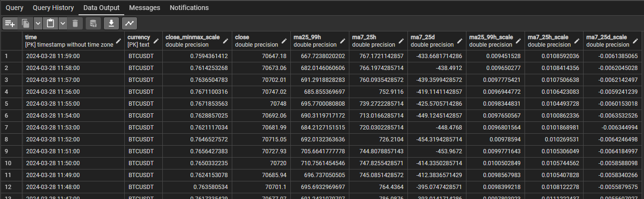Image resolution: width=644 pixels, height=199 pixels.
Task: Click the pencil icon in currency column
Action: [156, 40]
